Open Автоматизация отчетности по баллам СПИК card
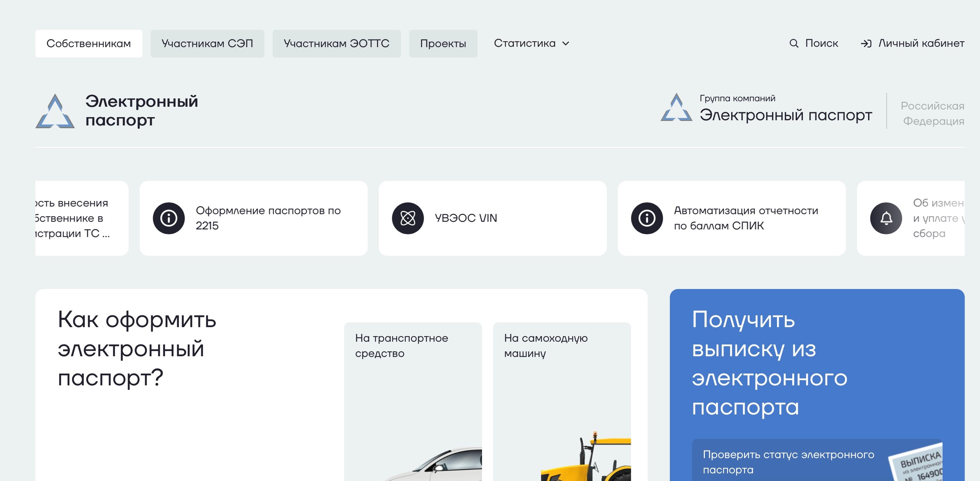Viewport: 980px width, 481px height. tap(732, 218)
